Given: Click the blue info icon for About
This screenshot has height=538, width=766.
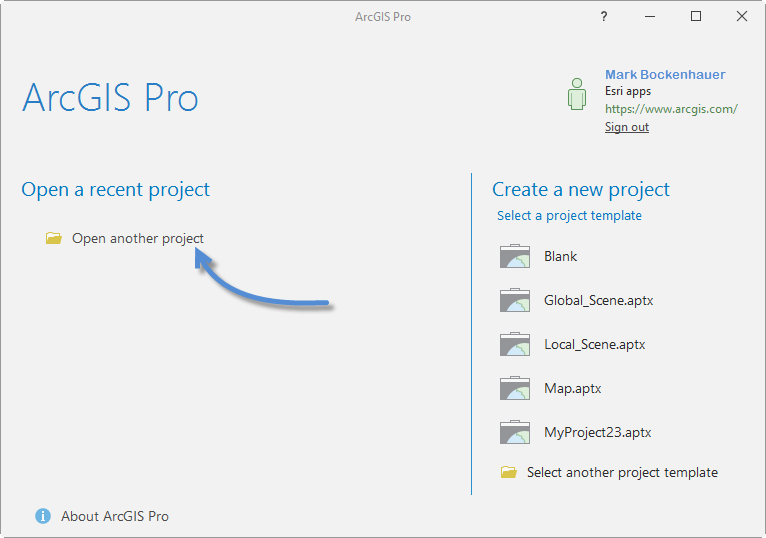Looking at the screenshot, I should pos(43,516).
